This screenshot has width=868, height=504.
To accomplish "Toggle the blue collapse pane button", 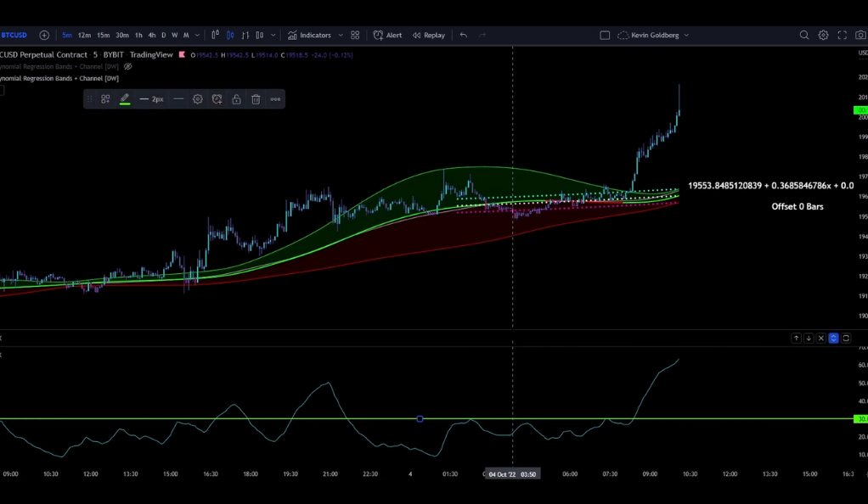I will pos(834,338).
